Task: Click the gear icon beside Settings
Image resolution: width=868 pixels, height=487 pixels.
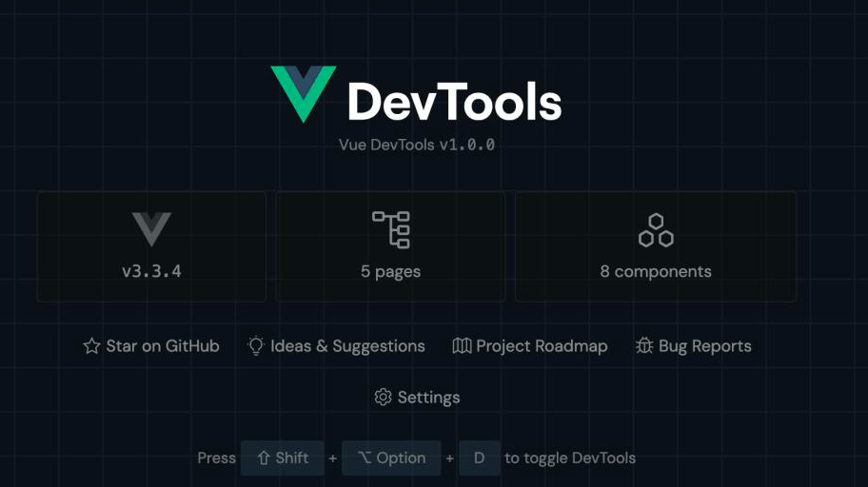Action: coord(383,397)
